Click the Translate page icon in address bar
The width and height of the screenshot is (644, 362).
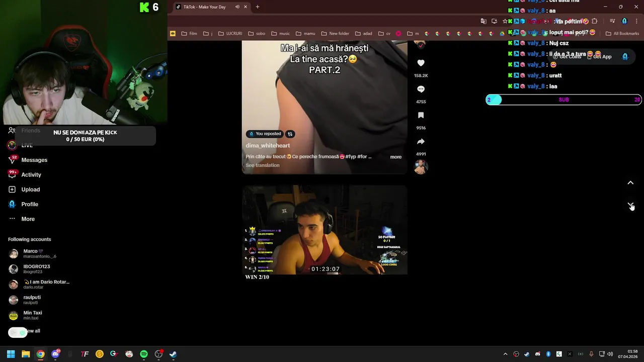484,21
